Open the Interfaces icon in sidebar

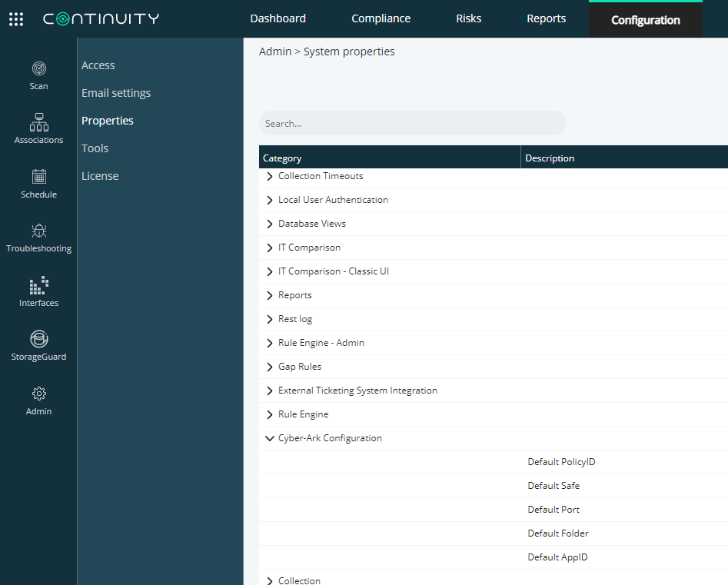tap(39, 285)
